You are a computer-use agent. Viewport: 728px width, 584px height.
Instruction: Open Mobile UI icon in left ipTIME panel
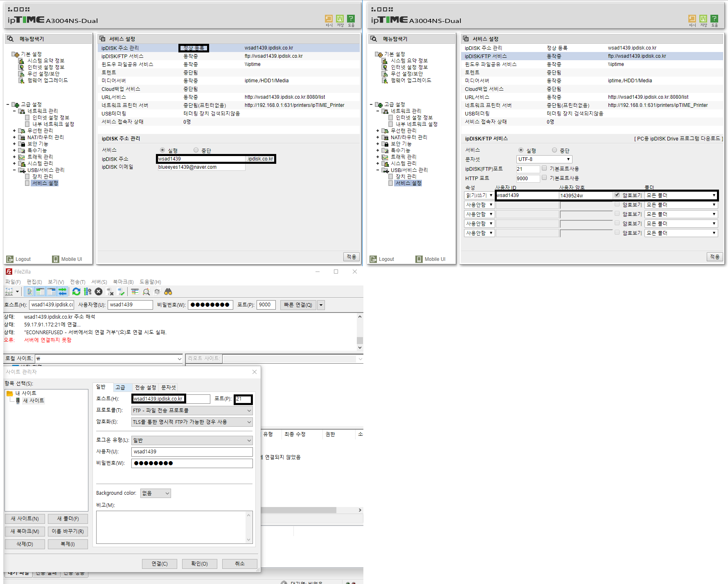coord(56,259)
